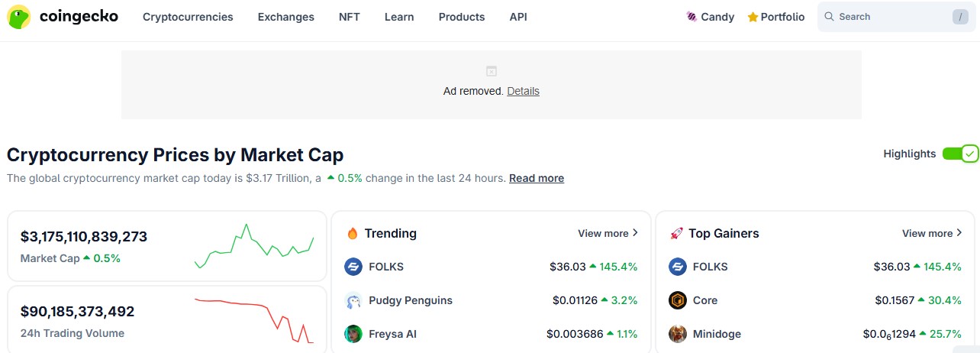This screenshot has width=980, height=353.
Task: Open the NFT menu
Action: 350,17
